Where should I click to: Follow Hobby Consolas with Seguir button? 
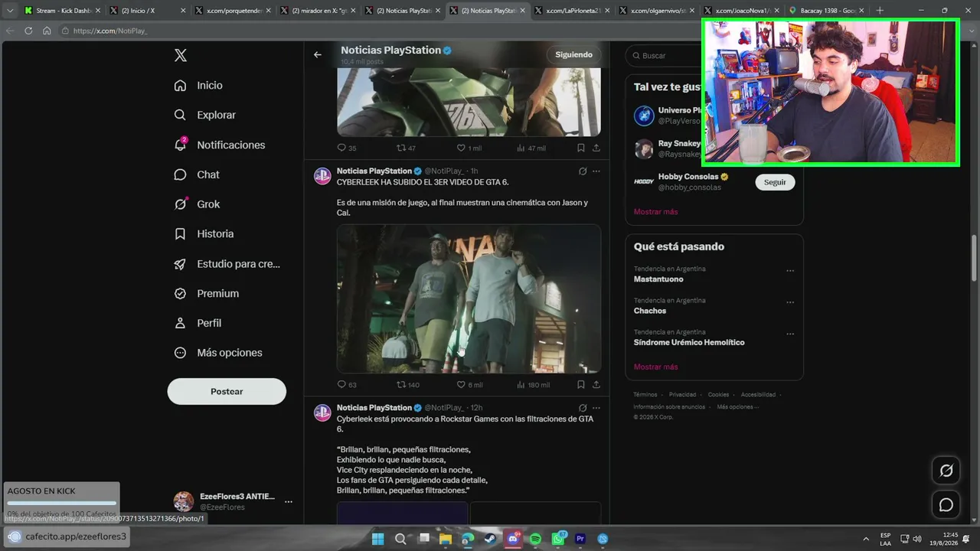775,182
